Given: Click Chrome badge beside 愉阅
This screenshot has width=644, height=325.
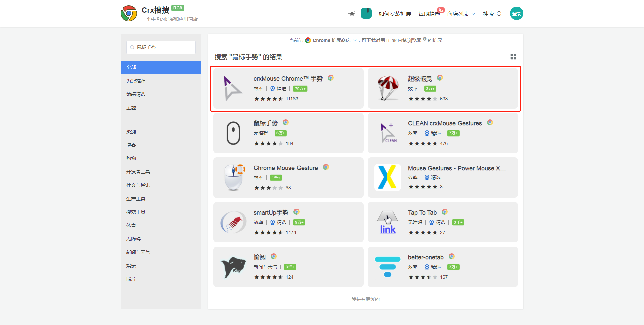Looking at the screenshot, I should click(x=274, y=256).
